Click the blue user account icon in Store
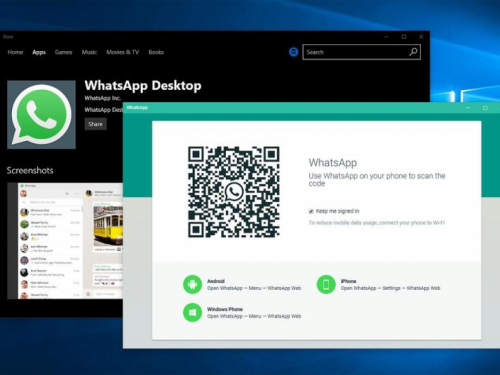 pos(293,52)
